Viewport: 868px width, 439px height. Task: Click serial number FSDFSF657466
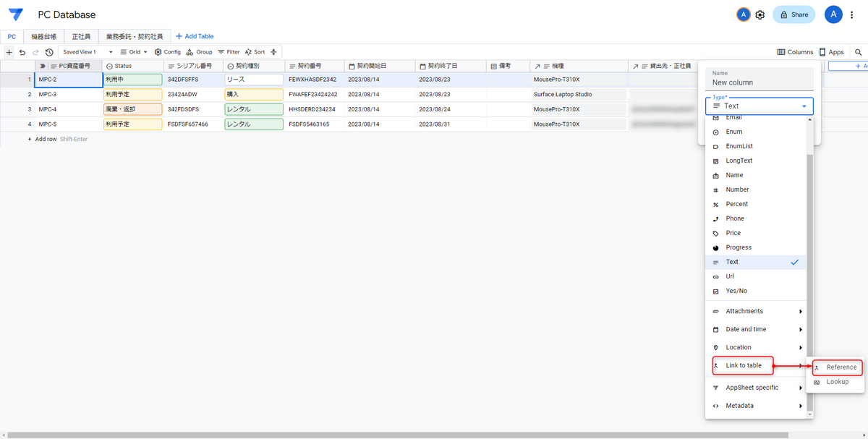point(194,124)
